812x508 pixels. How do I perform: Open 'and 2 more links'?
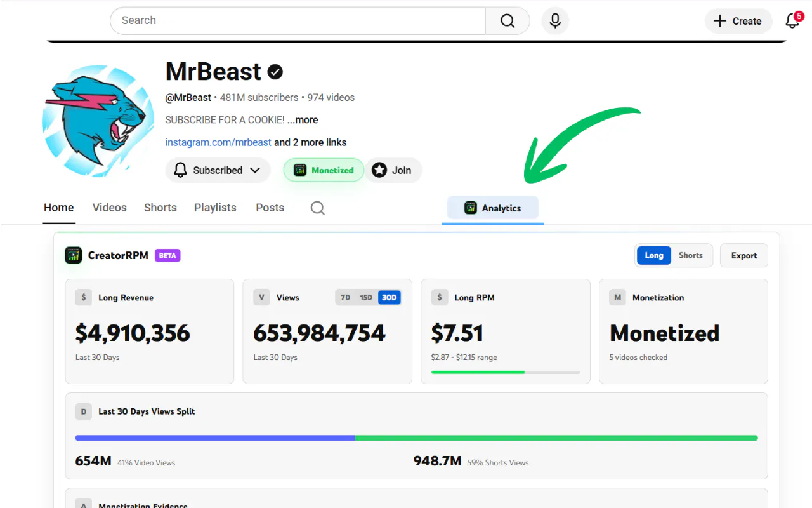(x=310, y=142)
